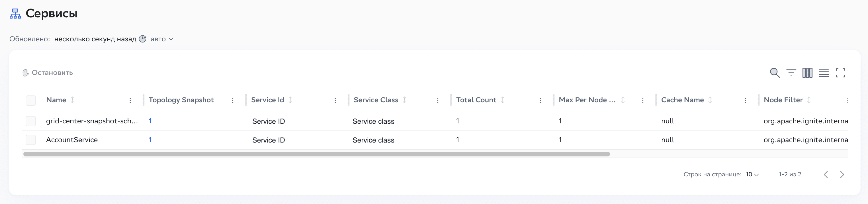Change row density with lines icon
The height and width of the screenshot is (204, 868).
pyautogui.click(x=824, y=72)
